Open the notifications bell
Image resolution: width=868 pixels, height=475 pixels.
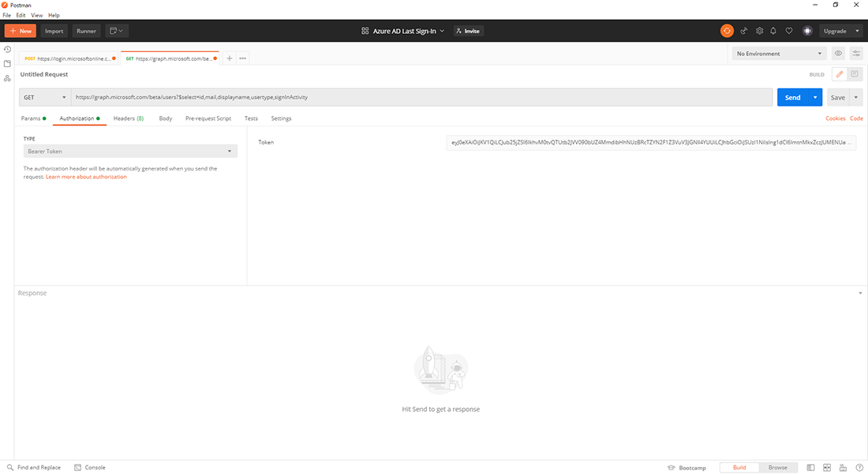point(773,31)
